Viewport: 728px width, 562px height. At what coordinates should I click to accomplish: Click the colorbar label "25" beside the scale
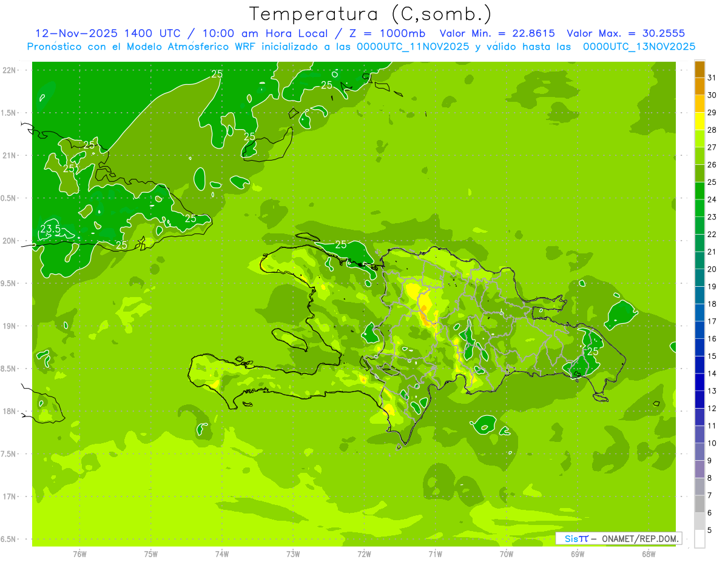[712, 182]
